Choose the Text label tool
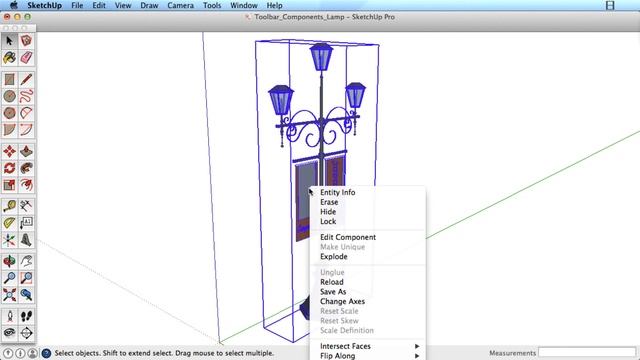Screen dimensions: 640x360 pyautogui.click(x=27, y=223)
